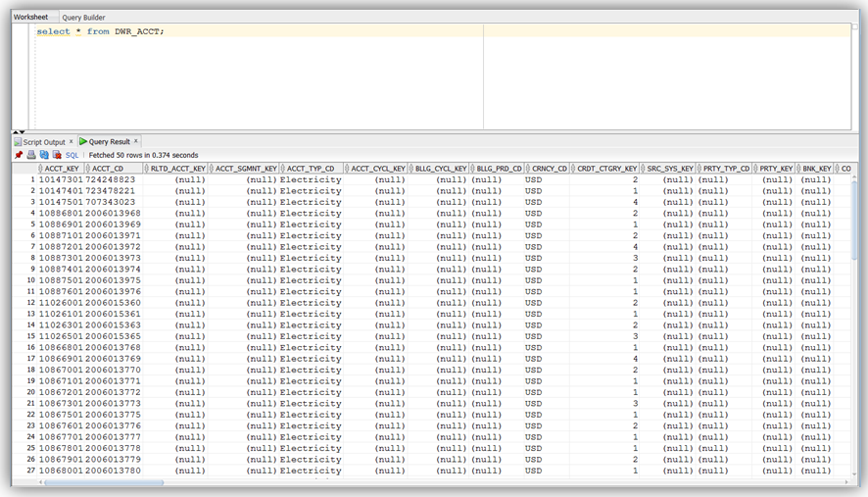Viewport: 868px width, 497px height.
Task: Select the Query Result tab
Action: [x=109, y=142]
